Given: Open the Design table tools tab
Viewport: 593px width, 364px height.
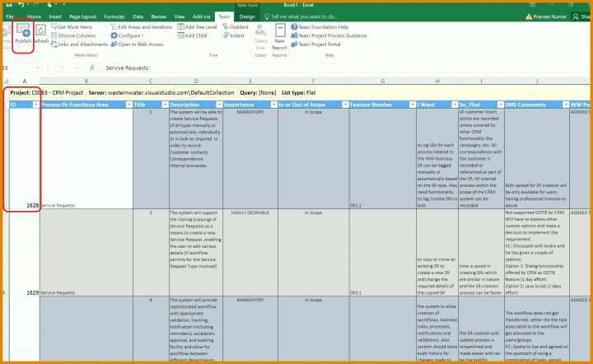Looking at the screenshot, I should point(247,16).
